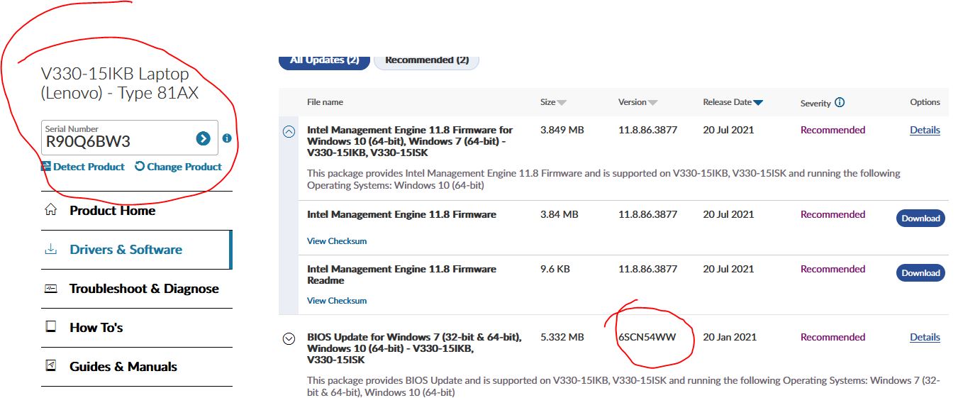This screenshot has width=980, height=398.
Task: Click the 3.849 MB size value
Action: (x=562, y=130)
